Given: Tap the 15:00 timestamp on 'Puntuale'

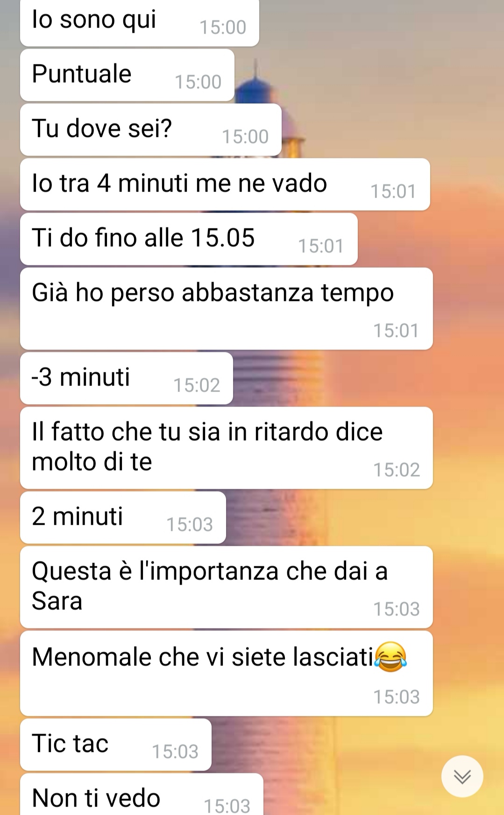Looking at the screenshot, I should pos(198,82).
